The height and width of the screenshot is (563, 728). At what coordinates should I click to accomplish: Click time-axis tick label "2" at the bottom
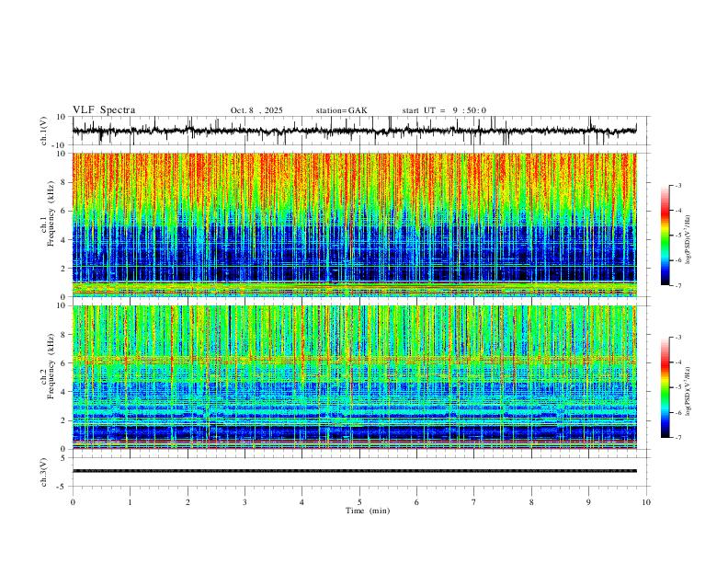[x=188, y=502]
